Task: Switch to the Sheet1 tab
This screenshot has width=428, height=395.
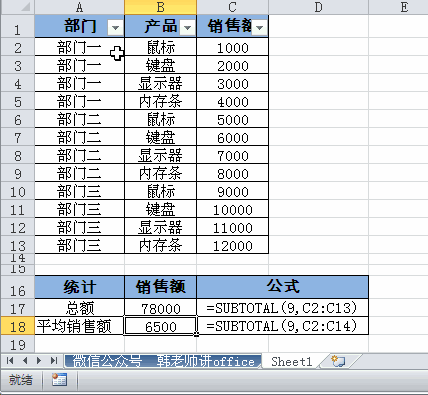Action: 292,361
